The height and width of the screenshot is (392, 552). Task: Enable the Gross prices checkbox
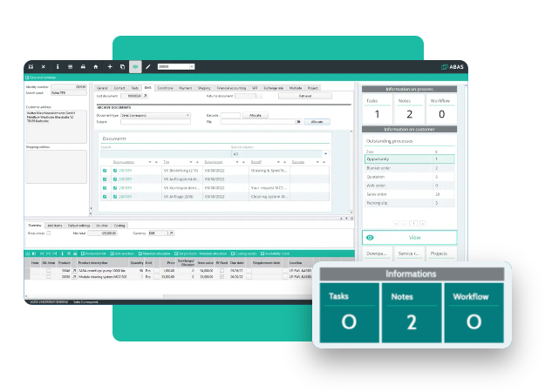point(49,233)
